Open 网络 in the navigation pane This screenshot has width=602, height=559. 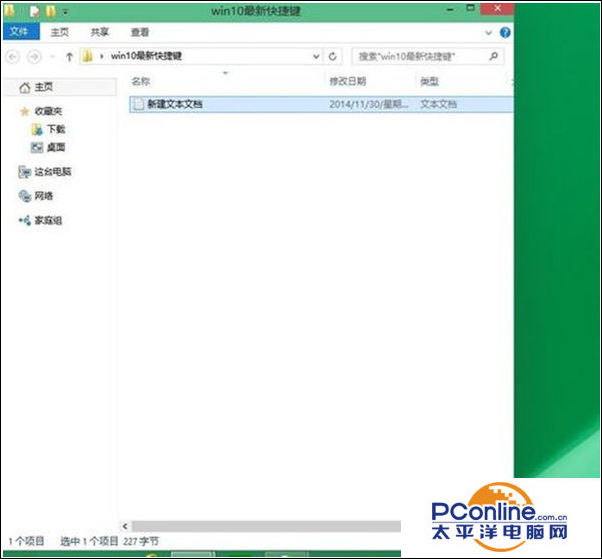point(44,196)
